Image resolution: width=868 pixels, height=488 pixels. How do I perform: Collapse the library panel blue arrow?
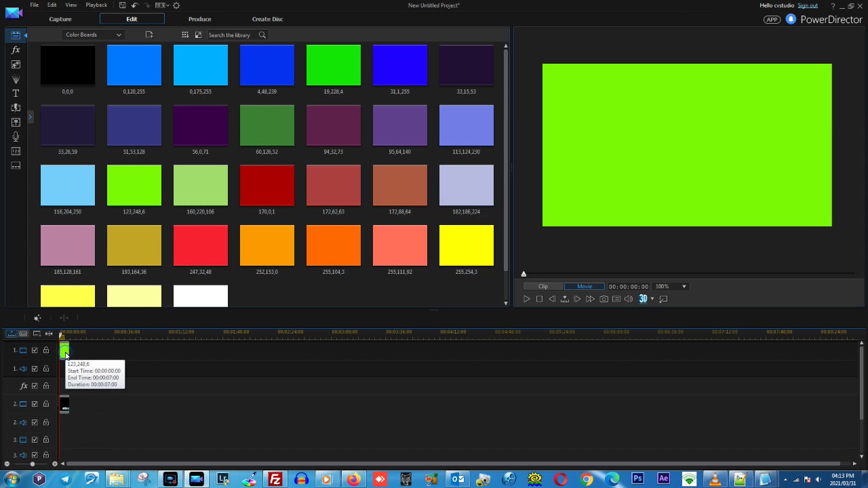click(25, 35)
